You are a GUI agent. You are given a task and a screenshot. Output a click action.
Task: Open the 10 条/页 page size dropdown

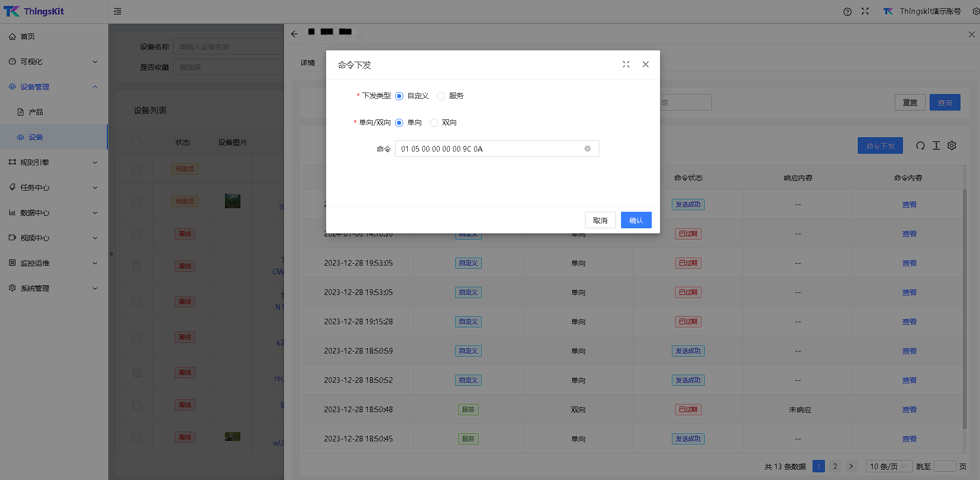click(888, 466)
